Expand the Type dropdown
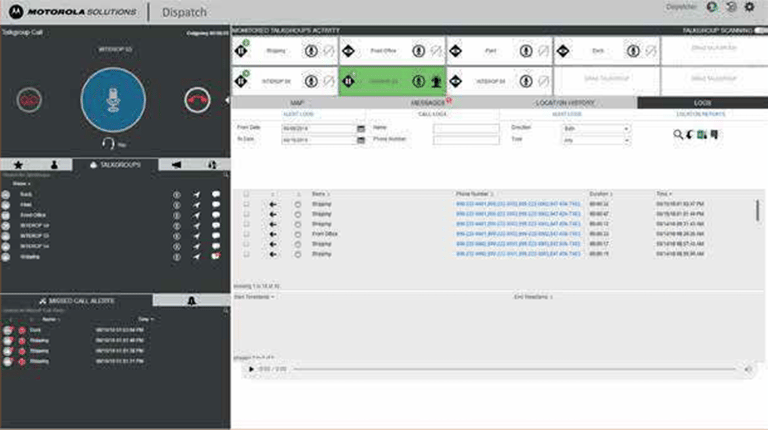768x430 pixels. point(596,140)
